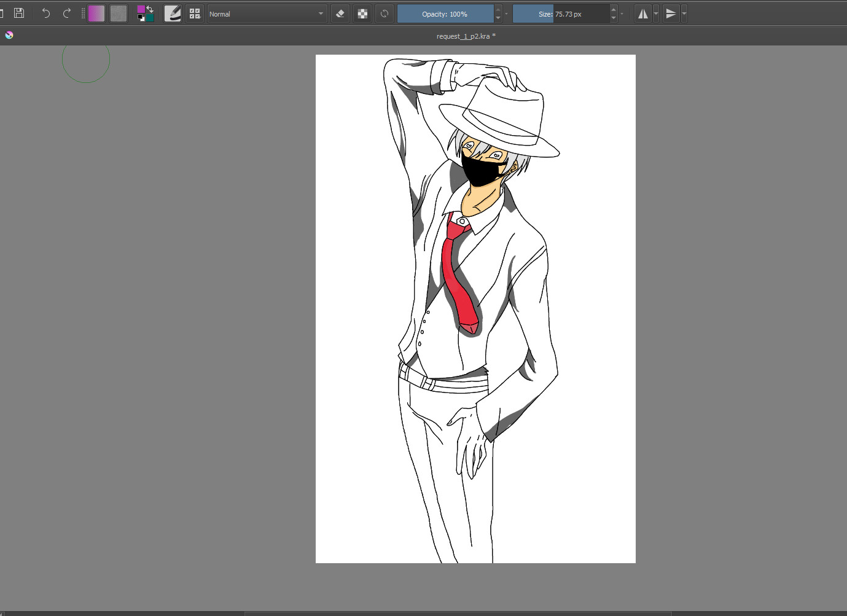847x616 pixels.
Task: Increase brush size with the stepper arrow
Action: pyautogui.click(x=612, y=10)
